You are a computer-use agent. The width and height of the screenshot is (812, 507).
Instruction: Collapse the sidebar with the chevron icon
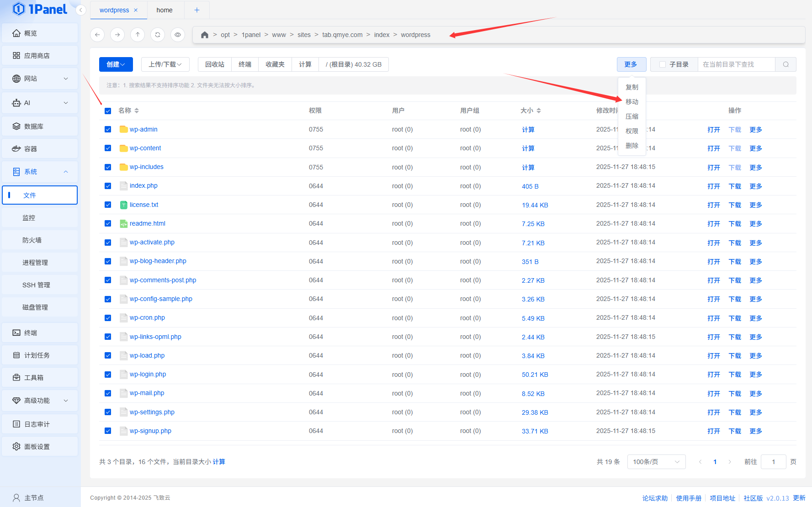pos(81,10)
